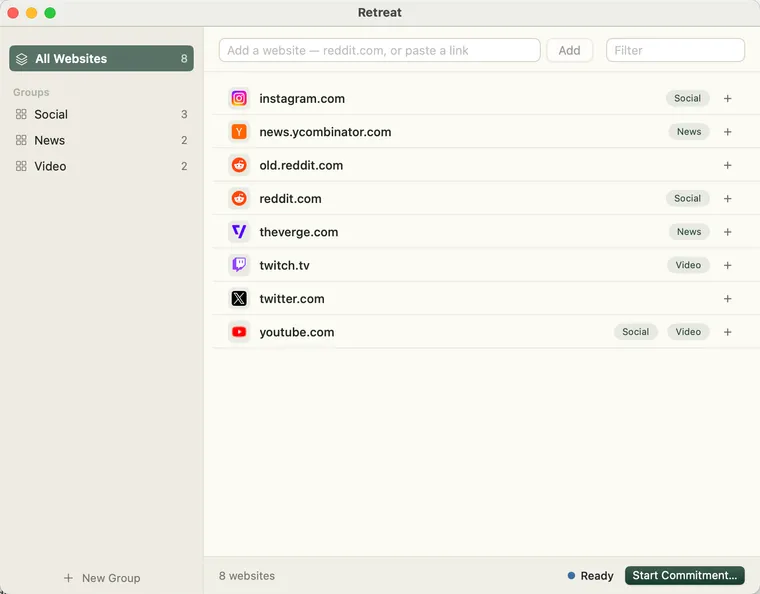Click the plus icon for theverge.com
The image size is (760, 594).
pyautogui.click(x=728, y=232)
